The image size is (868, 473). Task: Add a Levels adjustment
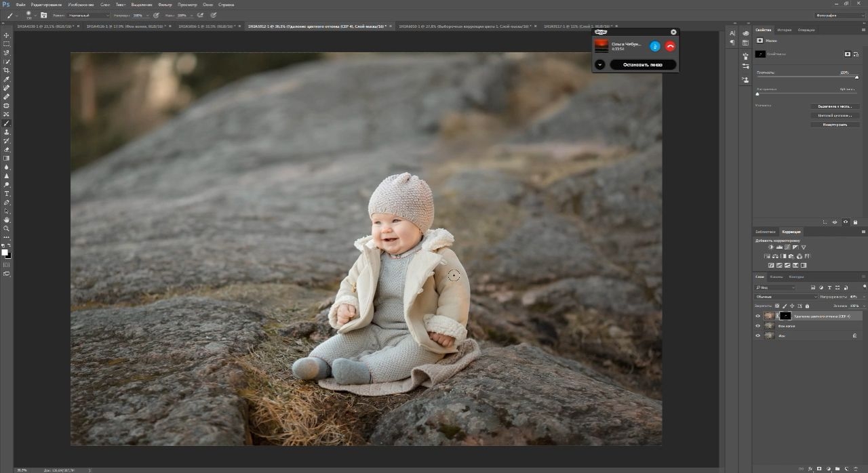tap(778, 248)
